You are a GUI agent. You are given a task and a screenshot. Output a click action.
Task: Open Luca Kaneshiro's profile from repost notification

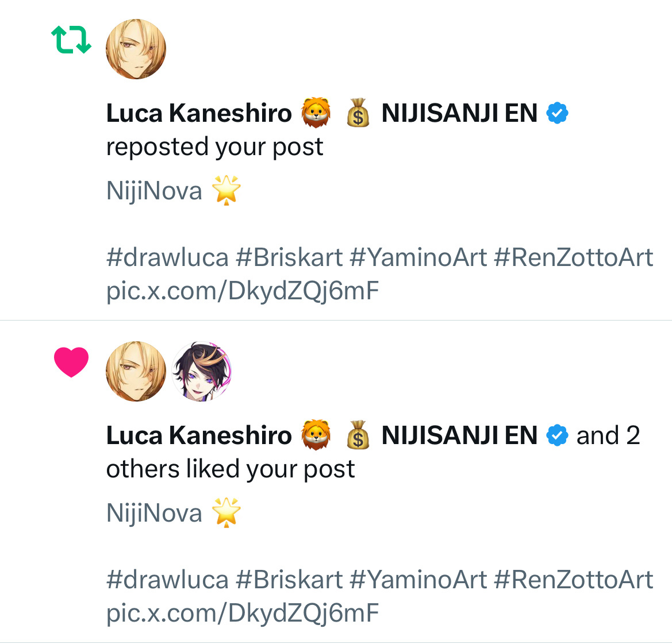tap(199, 113)
